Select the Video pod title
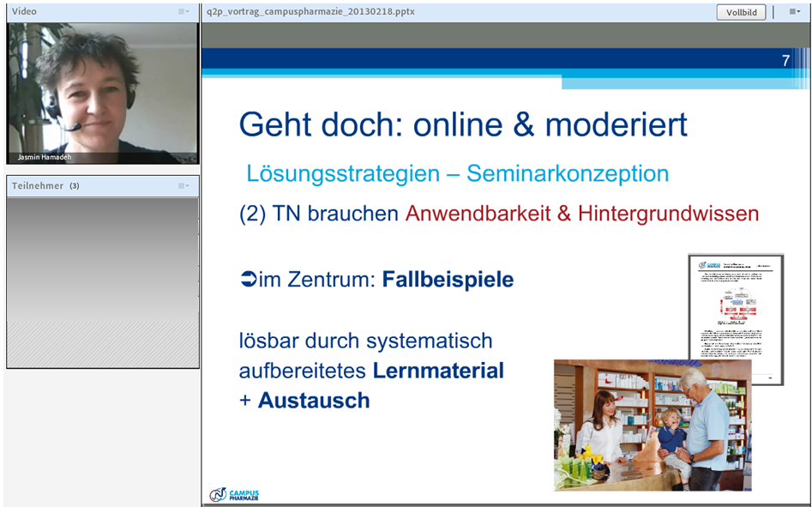The height and width of the screenshot is (507, 812). 24,11
